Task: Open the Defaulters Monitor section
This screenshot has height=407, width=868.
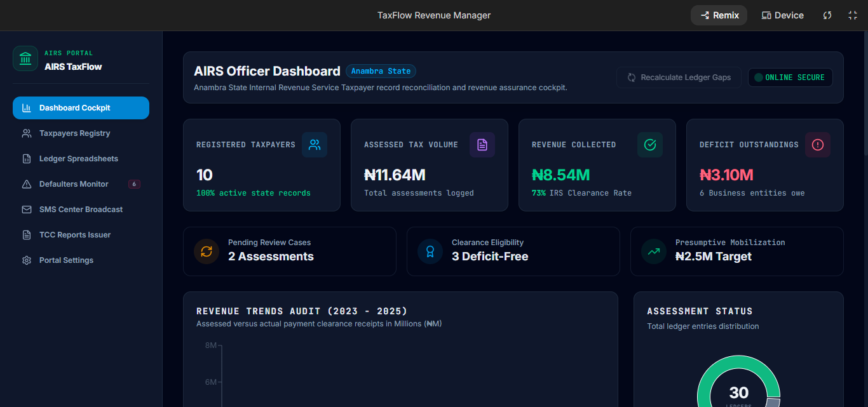Action: pyautogui.click(x=81, y=184)
